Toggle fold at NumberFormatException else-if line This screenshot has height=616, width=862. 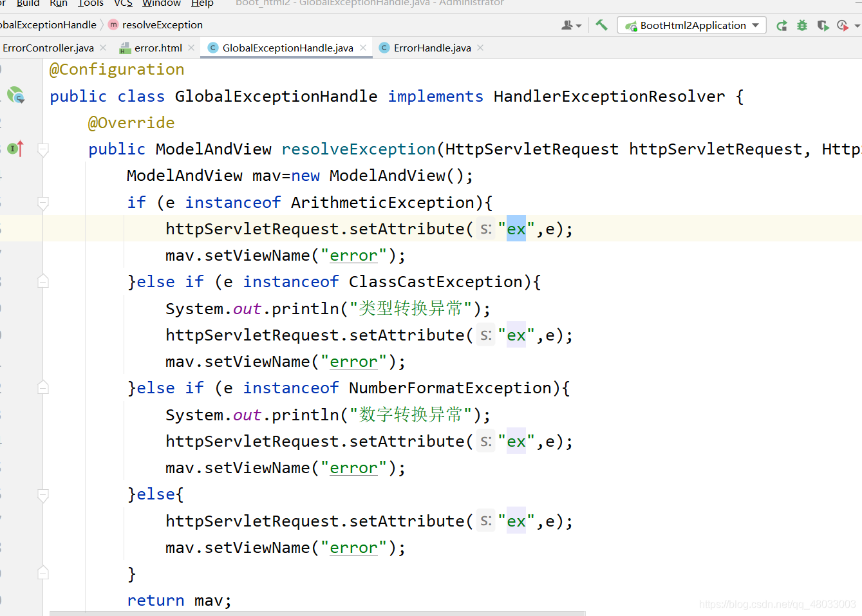click(x=43, y=387)
